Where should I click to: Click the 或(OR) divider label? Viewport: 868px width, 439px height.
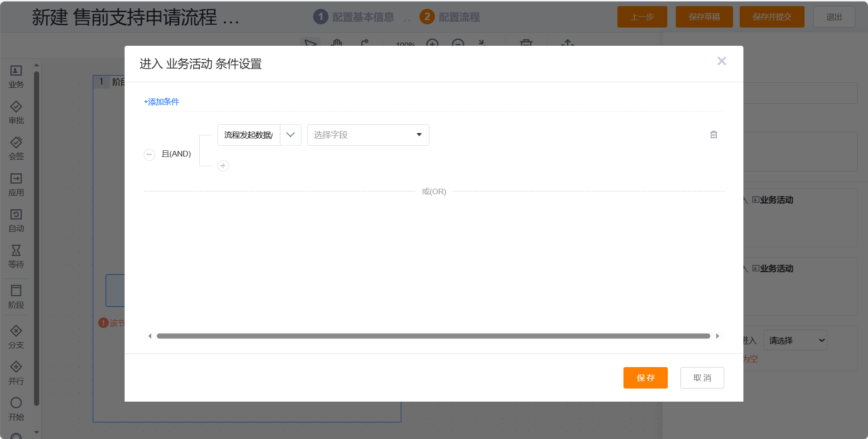coord(434,191)
